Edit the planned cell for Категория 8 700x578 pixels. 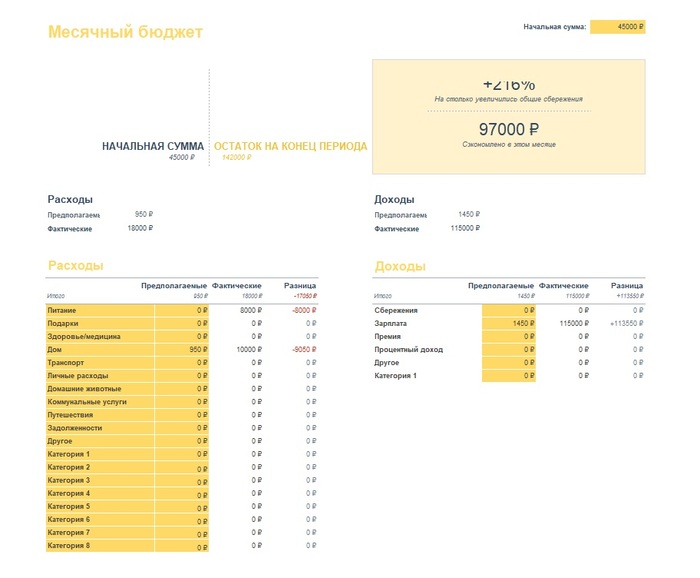[182, 545]
